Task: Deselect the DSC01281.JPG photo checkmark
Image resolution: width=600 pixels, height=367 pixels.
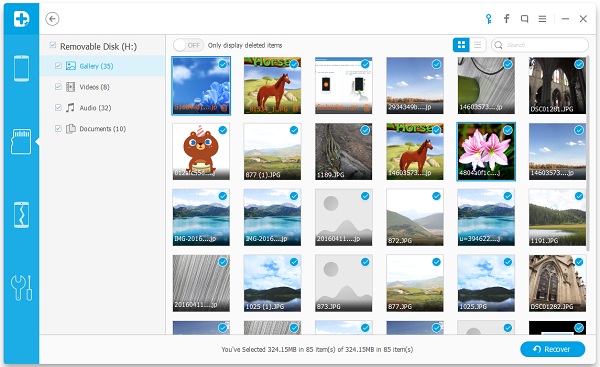Action: (579, 64)
